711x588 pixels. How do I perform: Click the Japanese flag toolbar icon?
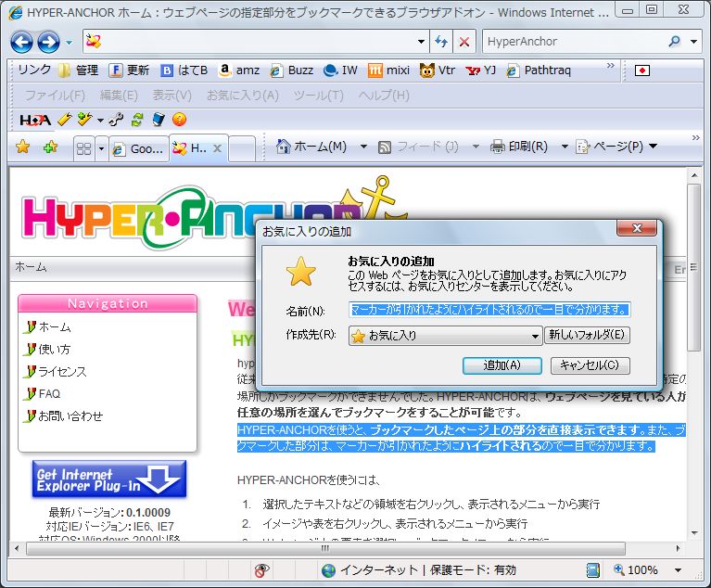click(x=642, y=70)
